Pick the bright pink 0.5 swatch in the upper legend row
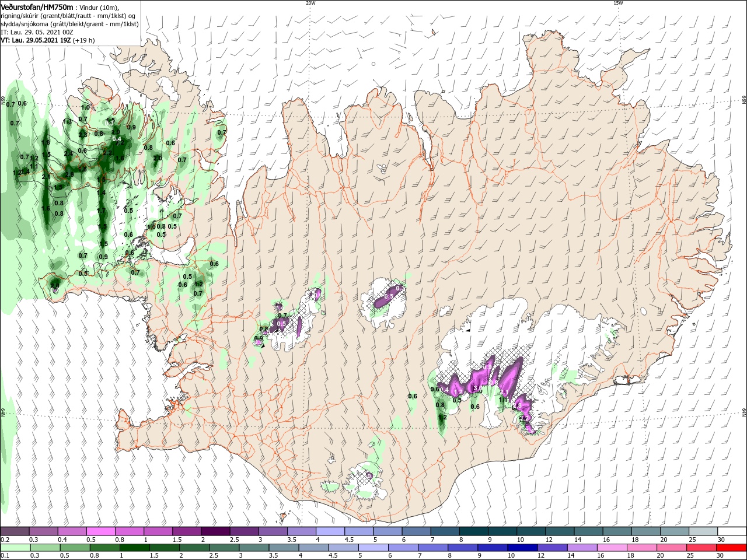The width and height of the screenshot is (747, 560). (100, 531)
